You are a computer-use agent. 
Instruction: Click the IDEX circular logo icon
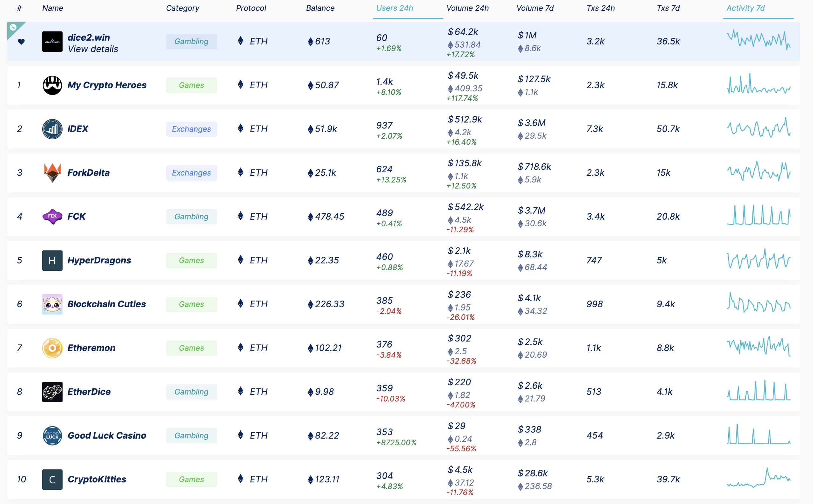(x=52, y=129)
